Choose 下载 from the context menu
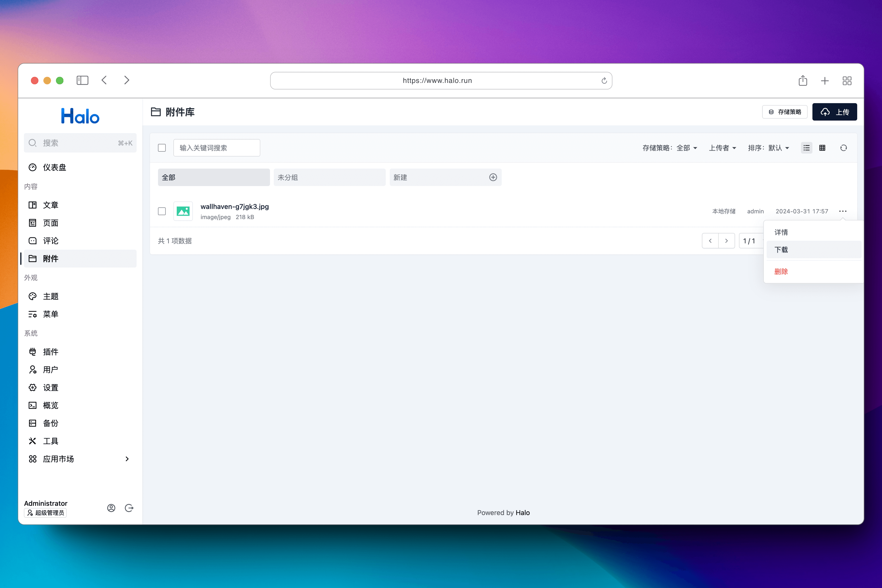This screenshot has width=882, height=588. [x=781, y=250]
